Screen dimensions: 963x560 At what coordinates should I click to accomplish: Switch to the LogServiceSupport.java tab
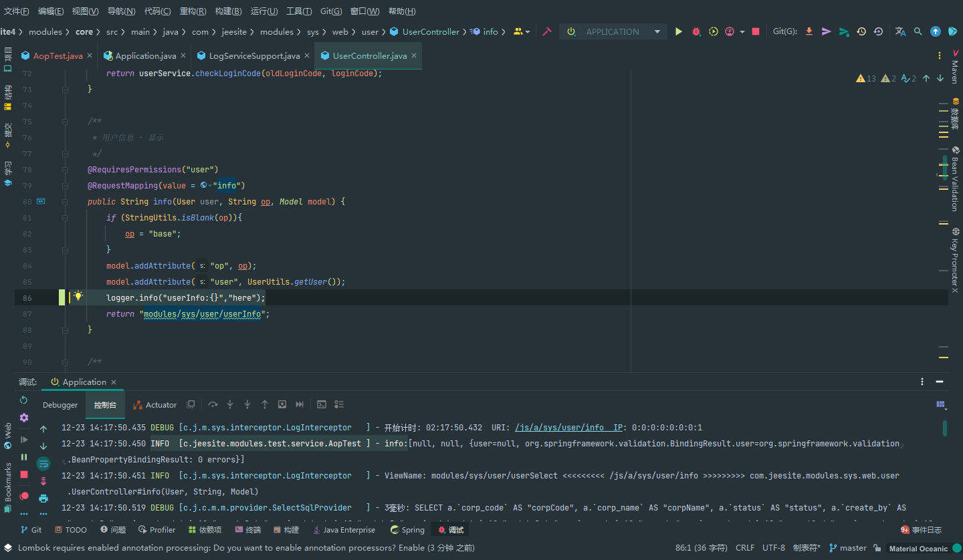(x=254, y=55)
